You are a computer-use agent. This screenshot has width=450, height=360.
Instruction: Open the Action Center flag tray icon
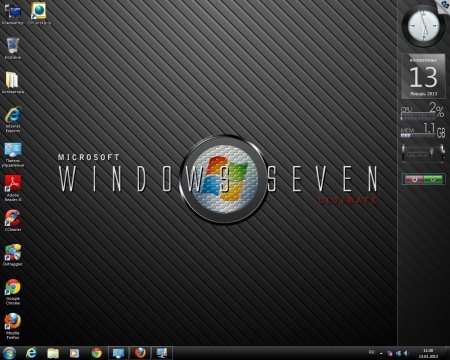389,353
